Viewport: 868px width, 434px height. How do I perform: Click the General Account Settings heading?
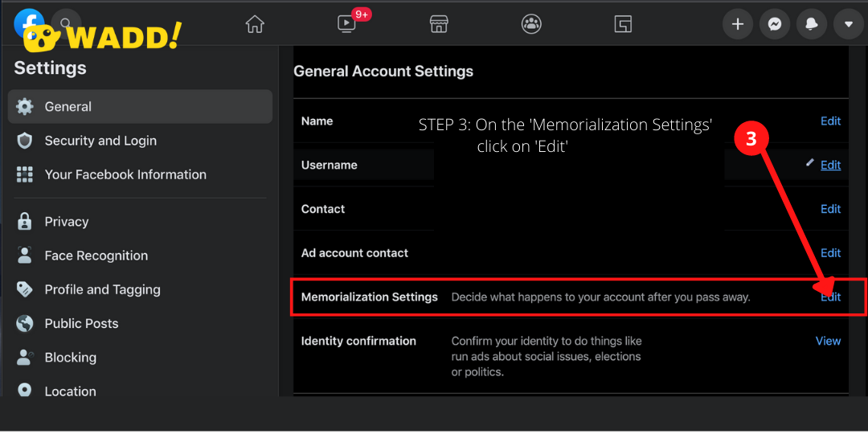tap(383, 72)
